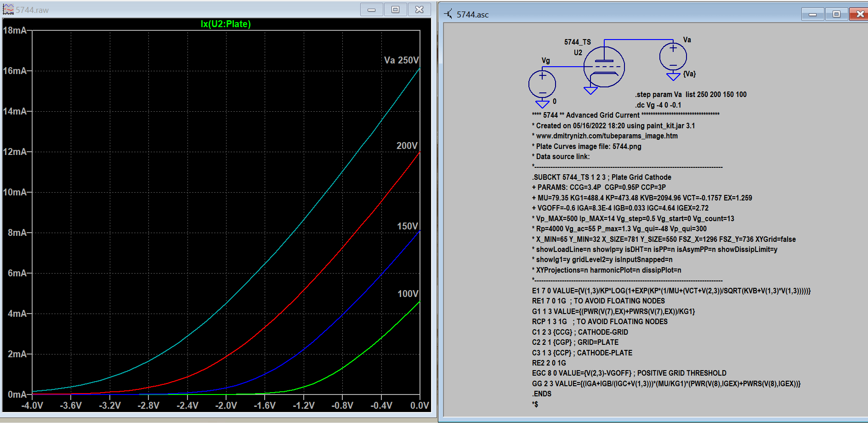
Task: Click the C2 2 1 {CGP} GRID=PLATE line
Action: tap(575, 342)
